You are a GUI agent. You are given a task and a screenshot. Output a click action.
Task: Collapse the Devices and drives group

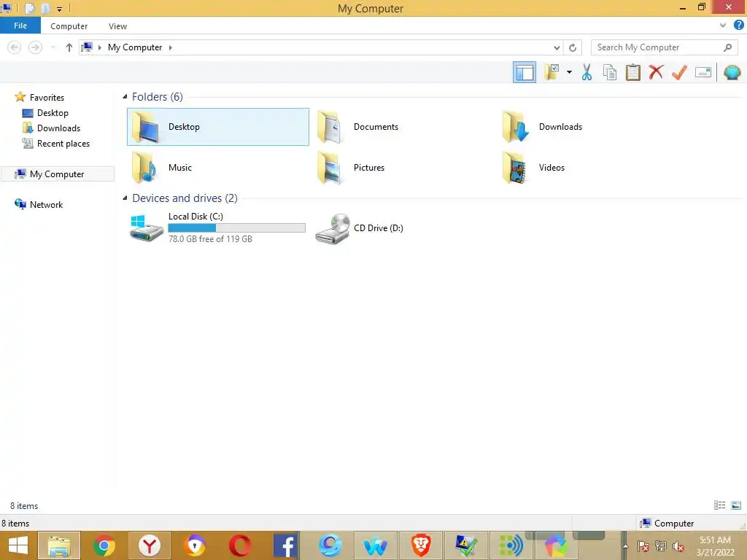pos(125,198)
